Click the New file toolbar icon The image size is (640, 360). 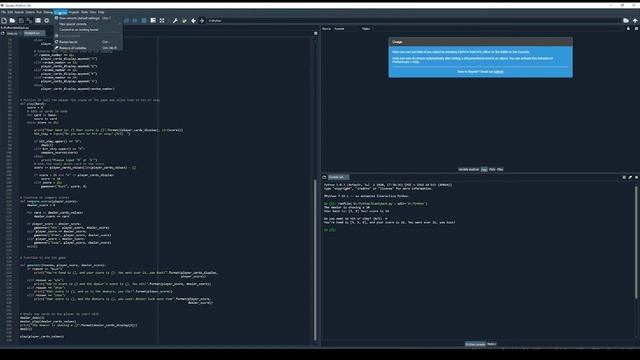[x=4, y=20]
